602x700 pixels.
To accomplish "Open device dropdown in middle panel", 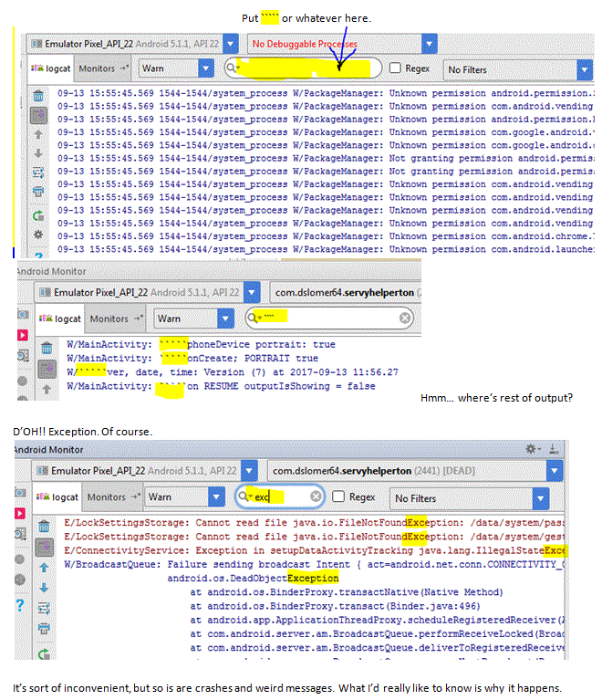I will pos(147,292).
